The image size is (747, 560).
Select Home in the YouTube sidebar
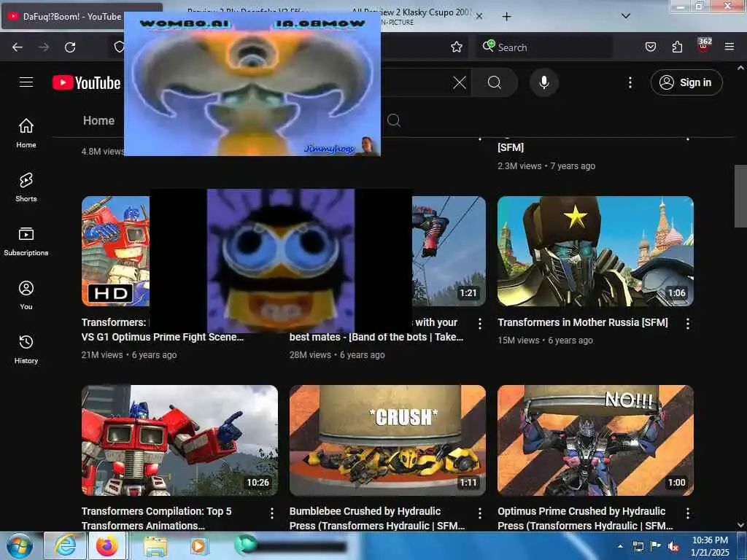point(26,133)
